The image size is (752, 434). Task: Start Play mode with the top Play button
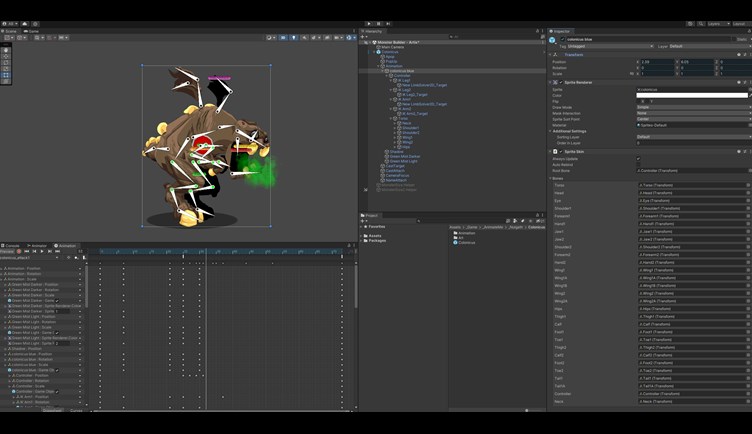click(369, 23)
